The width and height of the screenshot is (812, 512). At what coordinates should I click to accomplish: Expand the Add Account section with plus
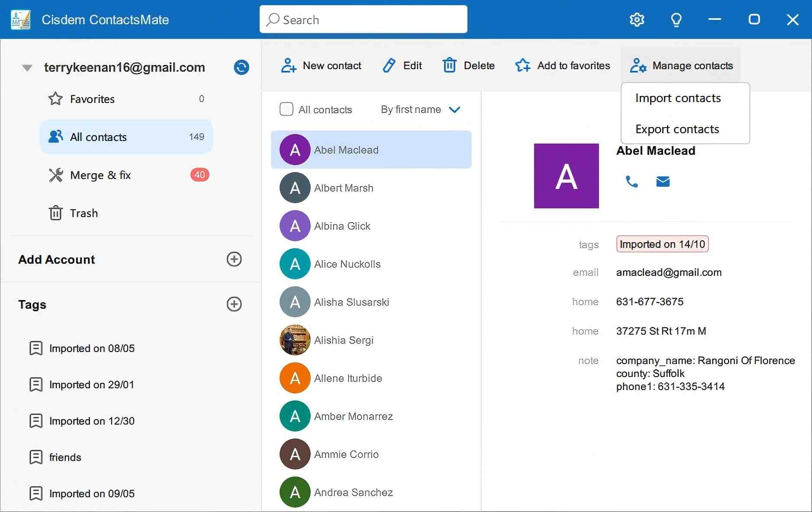click(234, 259)
